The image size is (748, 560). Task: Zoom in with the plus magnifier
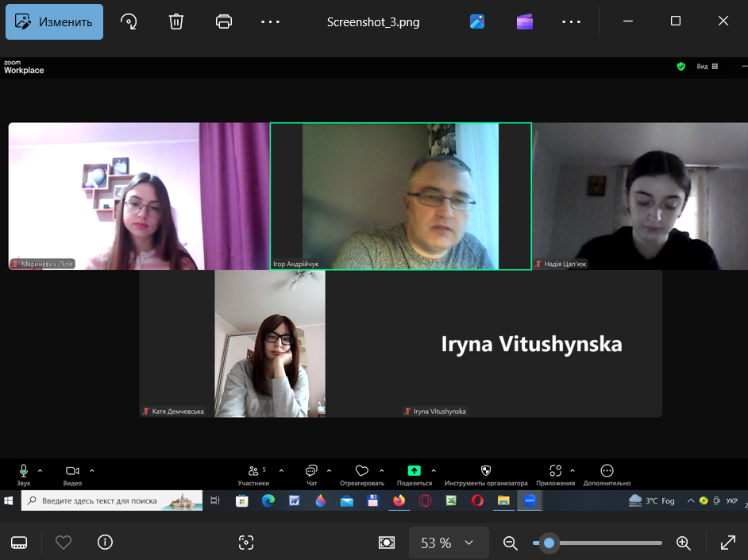[683, 543]
